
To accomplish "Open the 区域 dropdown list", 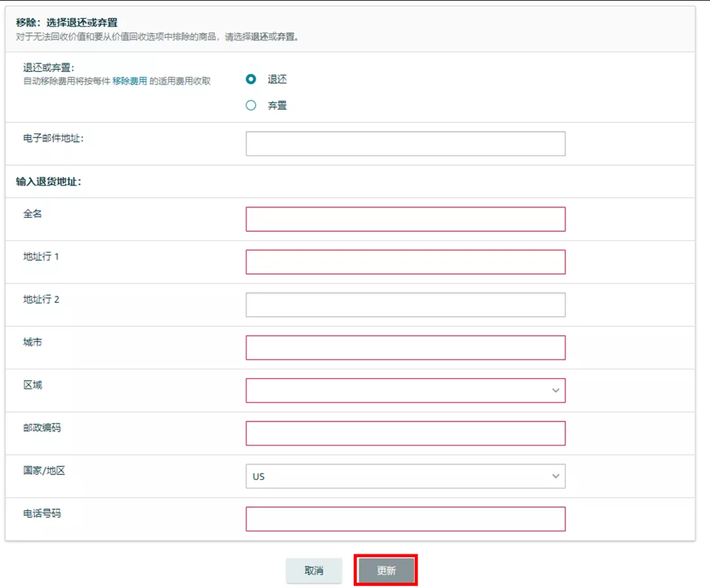I will pos(405,391).
